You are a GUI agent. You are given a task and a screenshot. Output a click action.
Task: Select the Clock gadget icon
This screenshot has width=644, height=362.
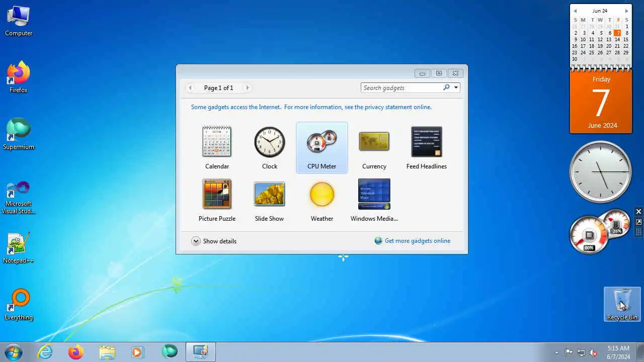269,142
